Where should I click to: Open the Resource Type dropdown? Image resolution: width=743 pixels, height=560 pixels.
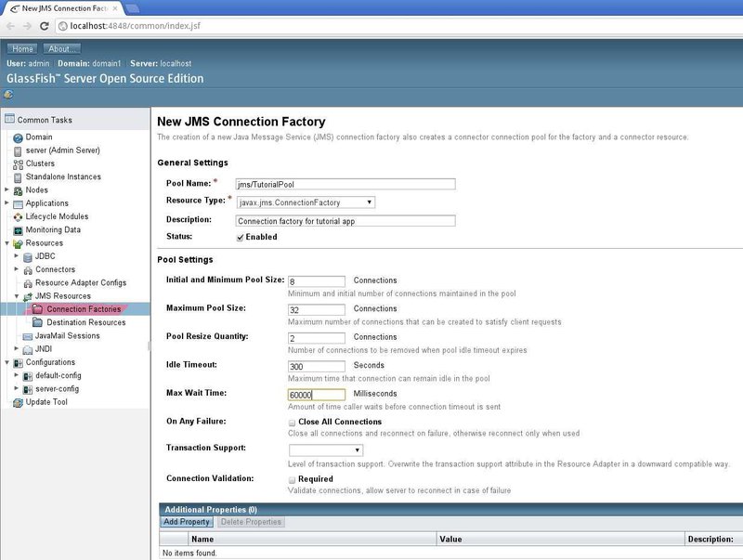tap(306, 202)
